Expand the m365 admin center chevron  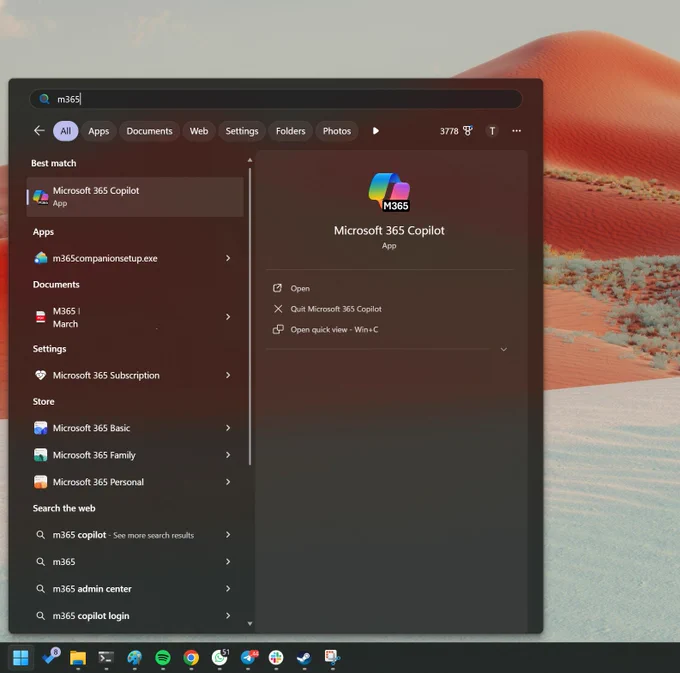click(x=228, y=588)
